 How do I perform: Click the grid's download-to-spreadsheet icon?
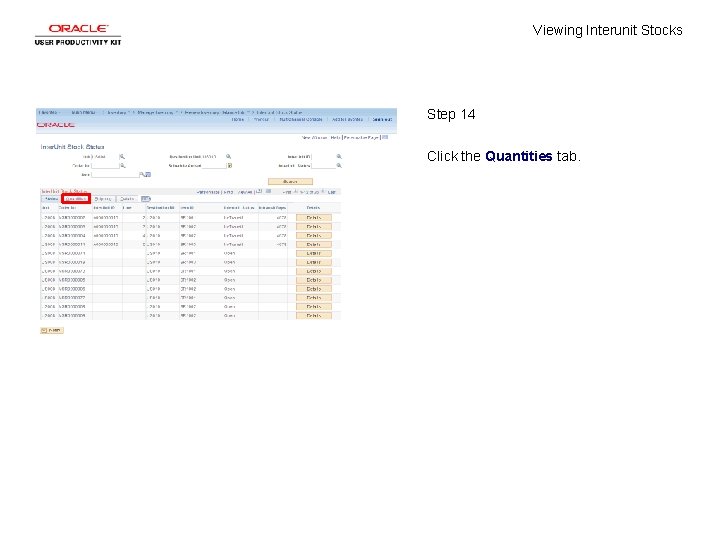[x=268, y=191]
